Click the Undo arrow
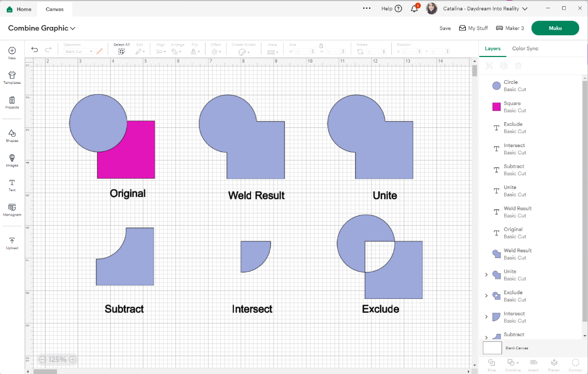 pyautogui.click(x=35, y=50)
